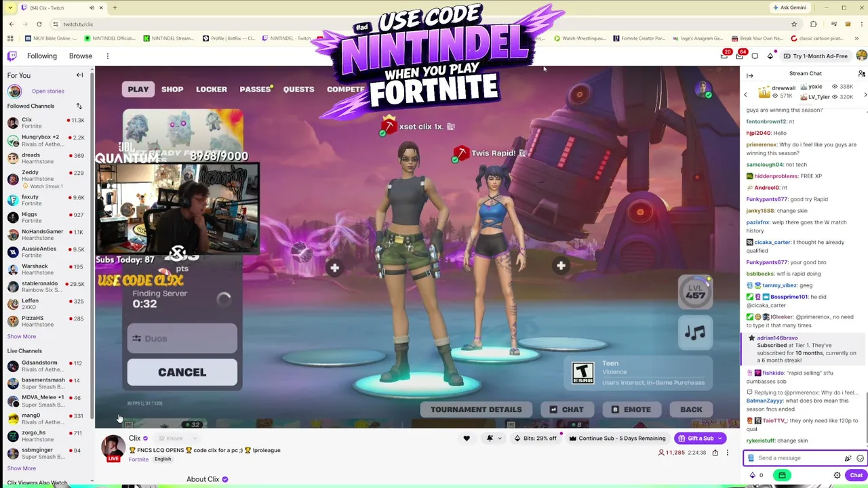
Task: Show more live channels
Action: pos(22,468)
